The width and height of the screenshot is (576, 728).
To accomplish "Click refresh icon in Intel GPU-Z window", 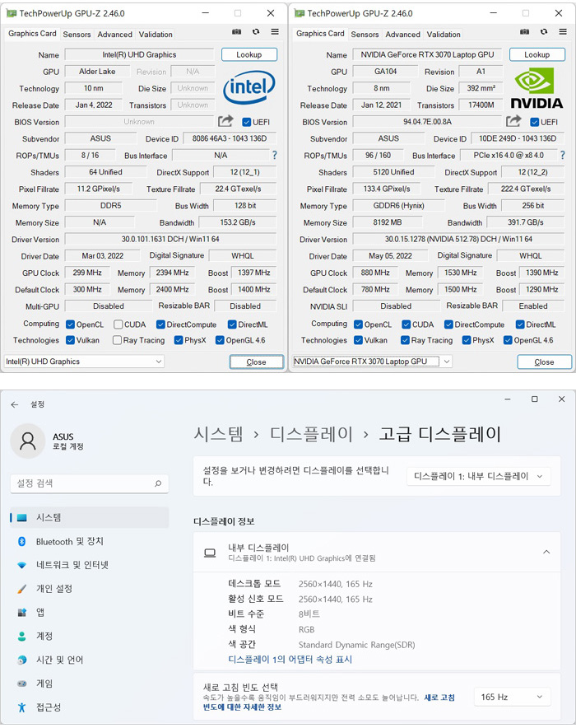I will point(256,31).
